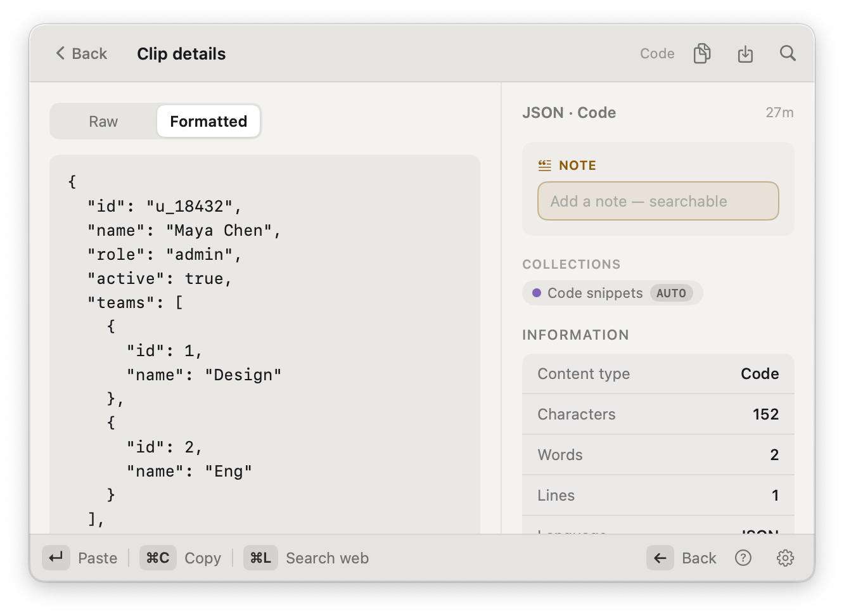
Task: Click the Lines row
Action: coord(658,496)
